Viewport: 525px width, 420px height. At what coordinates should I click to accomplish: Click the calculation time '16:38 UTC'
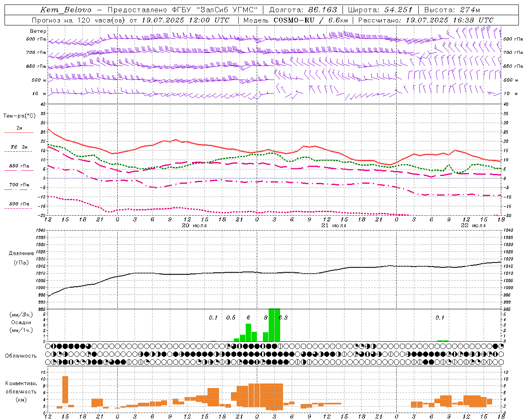[x=473, y=20]
